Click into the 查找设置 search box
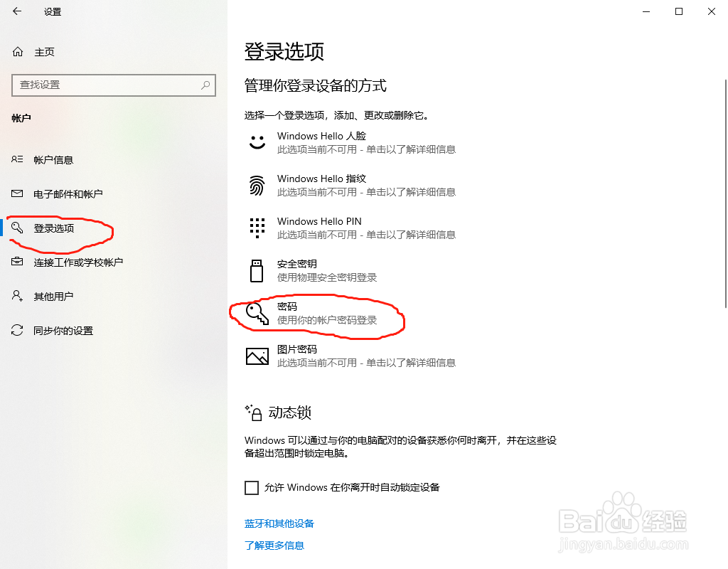 [113, 85]
